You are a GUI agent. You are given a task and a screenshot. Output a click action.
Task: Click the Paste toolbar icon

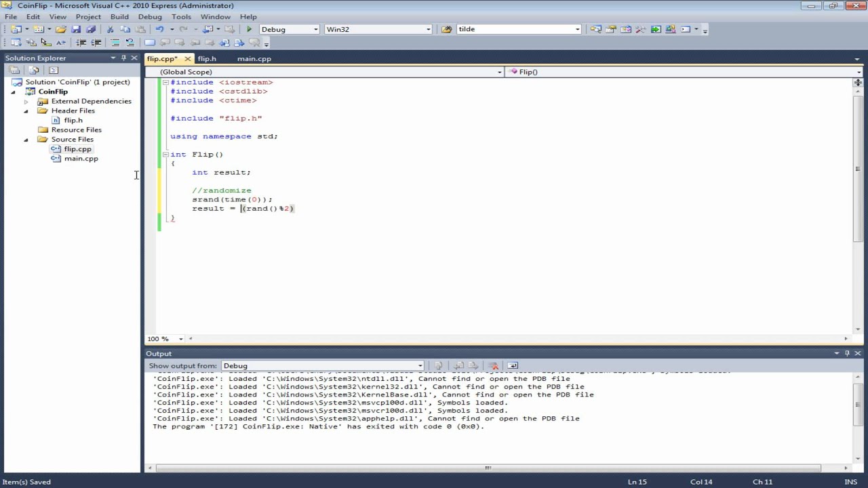140,29
